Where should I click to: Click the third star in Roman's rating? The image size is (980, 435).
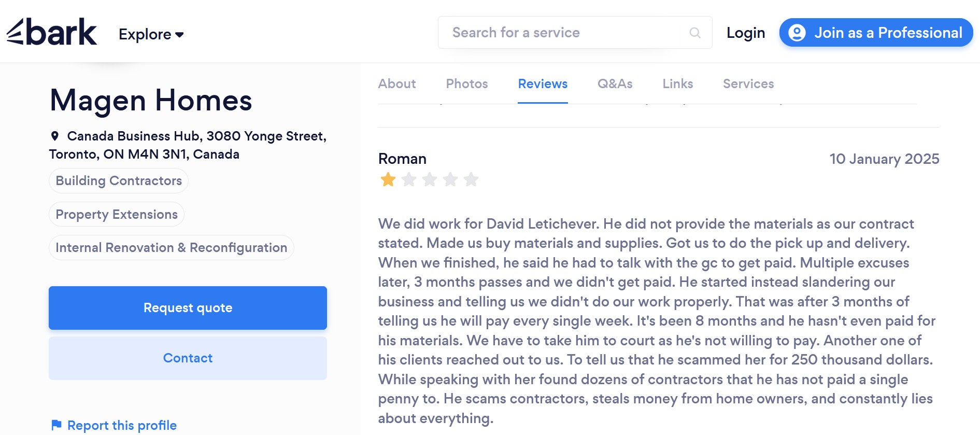[x=430, y=180]
